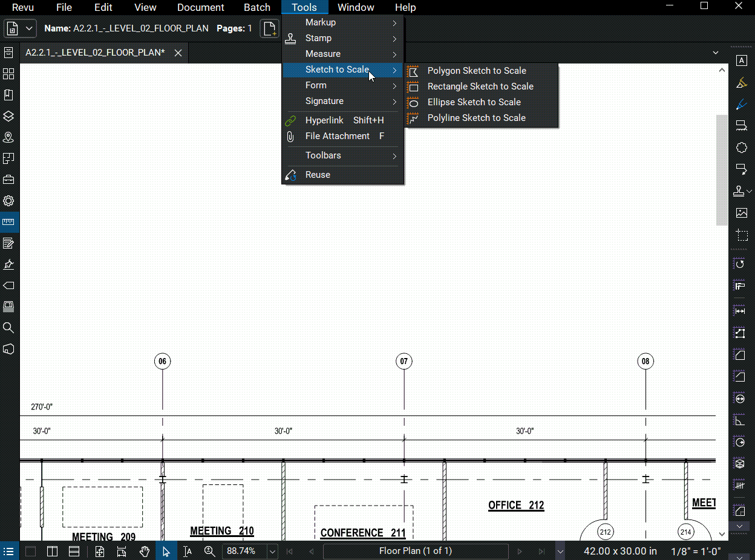Open the zoom percentage dropdown
The height and width of the screenshot is (560, 755).
click(x=272, y=551)
